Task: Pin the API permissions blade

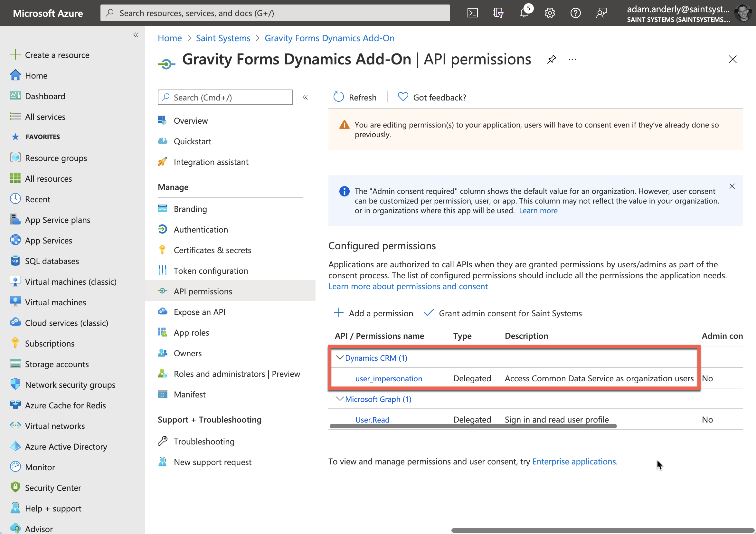Action: click(x=552, y=59)
